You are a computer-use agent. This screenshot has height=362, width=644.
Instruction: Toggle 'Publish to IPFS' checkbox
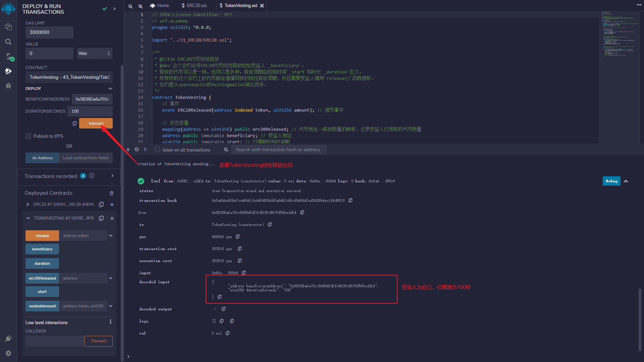tap(28, 136)
